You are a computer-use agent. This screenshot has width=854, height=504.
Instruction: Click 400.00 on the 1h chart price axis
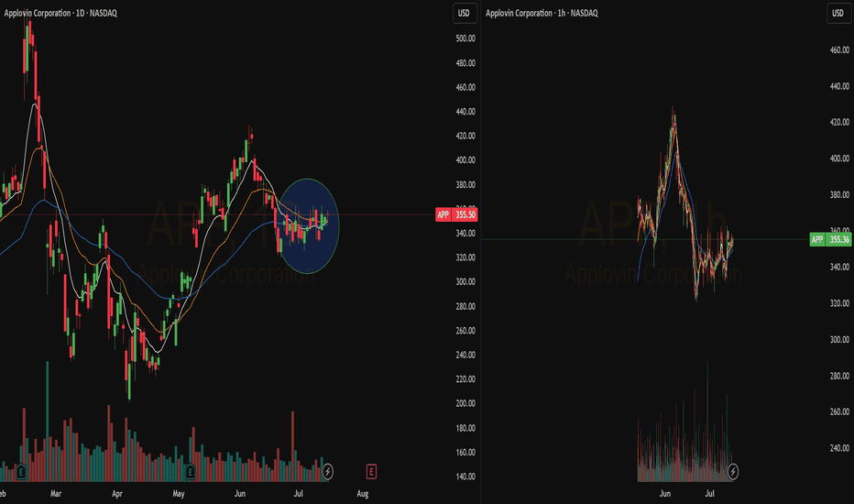tap(839, 159)
